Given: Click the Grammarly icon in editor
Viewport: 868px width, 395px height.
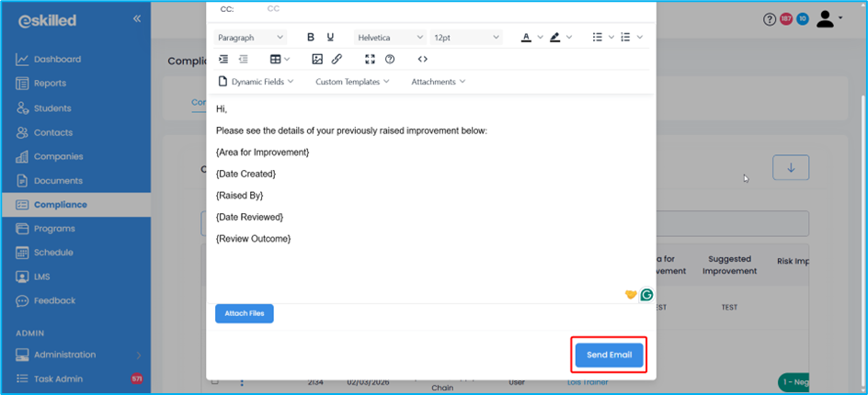Looking at the screenshot, I should coord(646,295).
